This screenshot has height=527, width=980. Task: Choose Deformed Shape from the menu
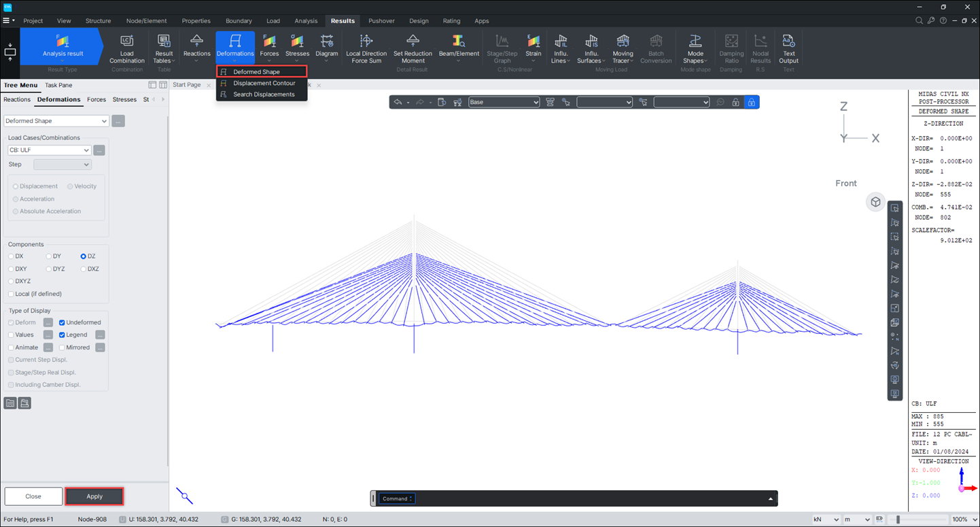coord(262,71)
